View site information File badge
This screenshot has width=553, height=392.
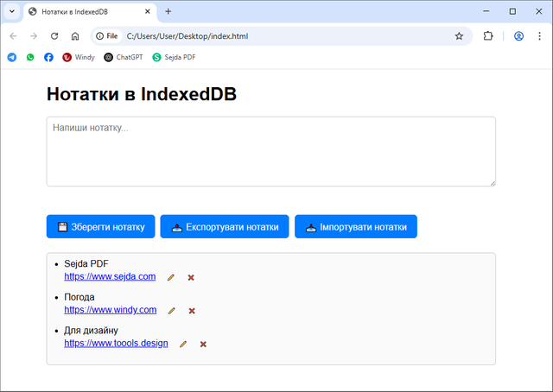tap(107, 36)
